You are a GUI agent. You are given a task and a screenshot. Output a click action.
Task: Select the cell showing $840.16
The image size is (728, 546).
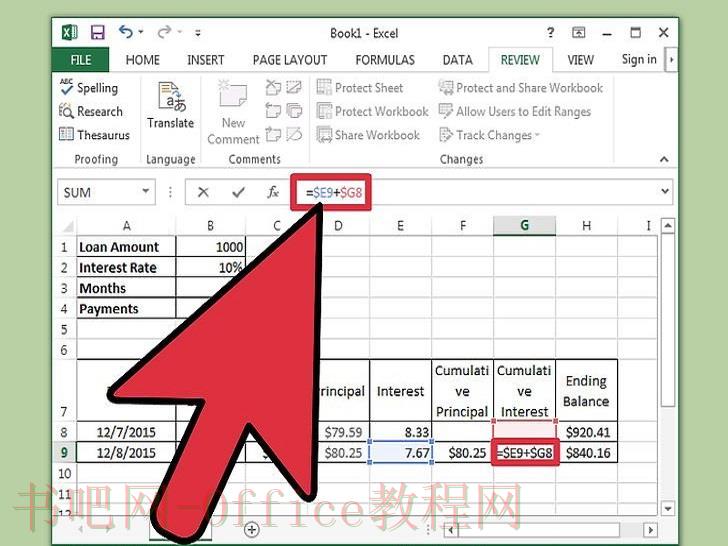tap(586, 453)
